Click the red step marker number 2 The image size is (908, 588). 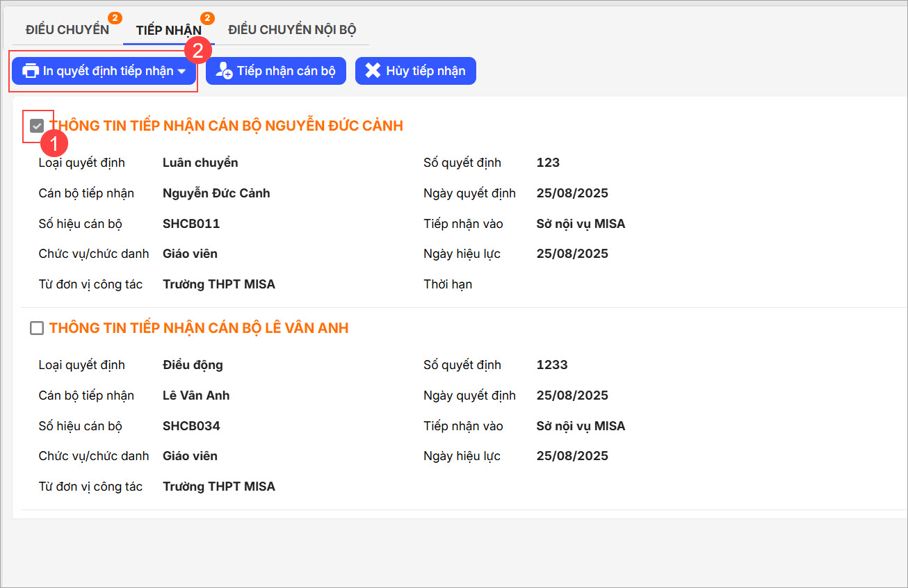(x=197, y=50)
